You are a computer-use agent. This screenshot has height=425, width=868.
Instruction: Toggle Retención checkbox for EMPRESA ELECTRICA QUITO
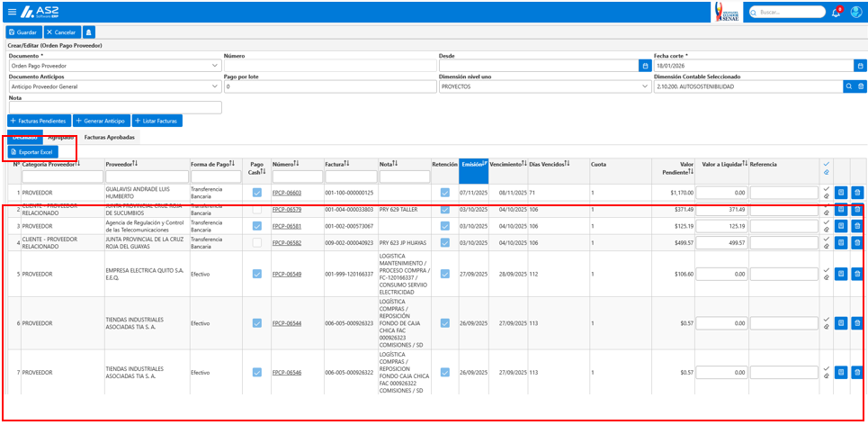[x=445, y=274]
